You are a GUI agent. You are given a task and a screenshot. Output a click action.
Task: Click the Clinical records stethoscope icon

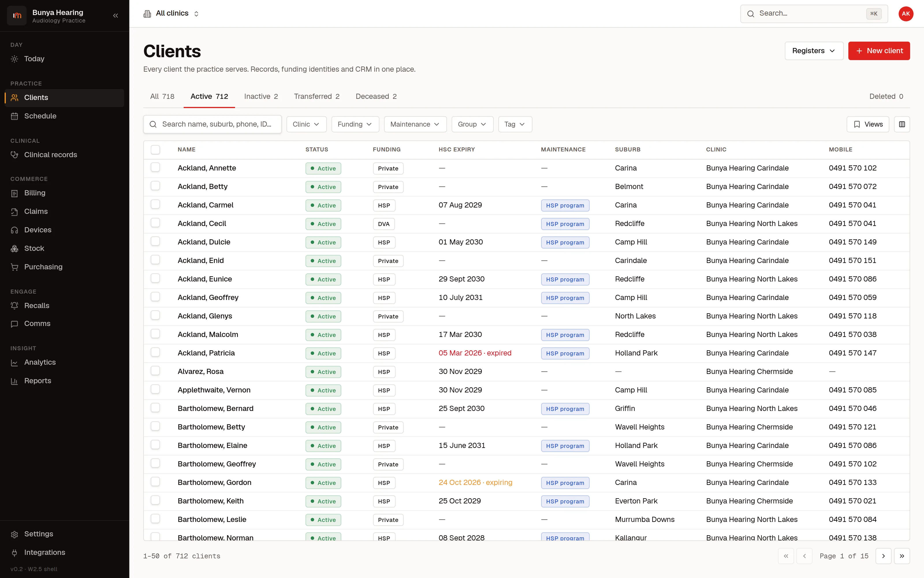tap(14, 155)
